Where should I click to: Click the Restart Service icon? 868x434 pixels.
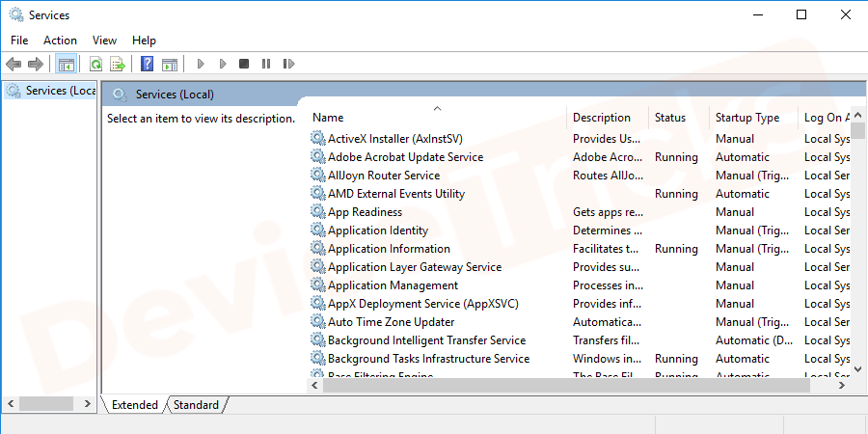click(x=288, y=65)
